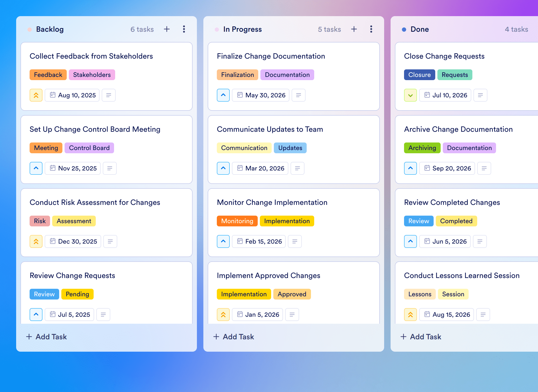Open description icon on Review Completed Changes
Screen dimensions: 538x392
point(480,241)
